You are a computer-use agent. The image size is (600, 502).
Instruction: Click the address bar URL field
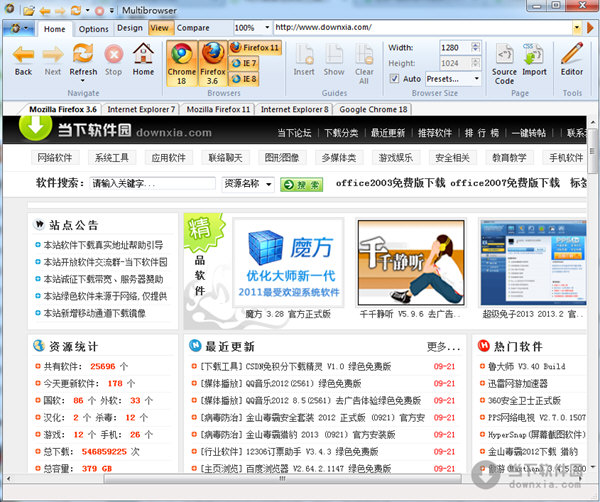tap(423, 28)
